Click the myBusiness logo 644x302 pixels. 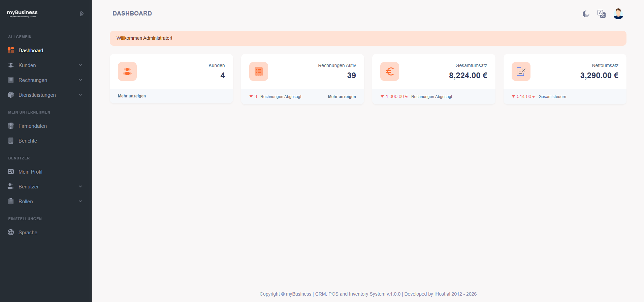[22, 13]
